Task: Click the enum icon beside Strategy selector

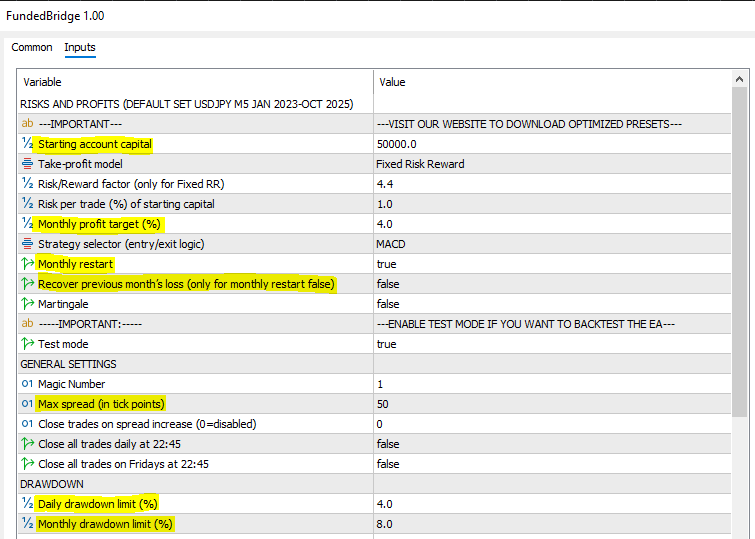Action: point(27,244)
